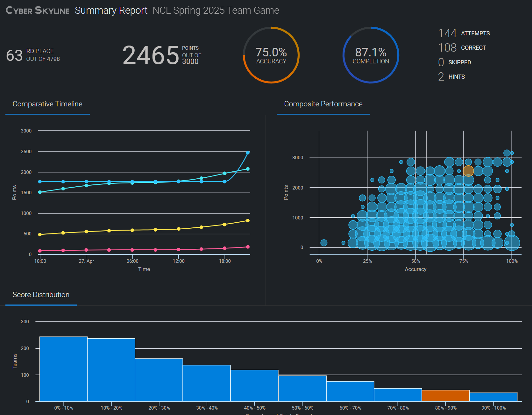Viewport: 532px width, 415px height.
Task: Click the orange 80% - 90% histogram bar
Action: [x=446, y=396]
